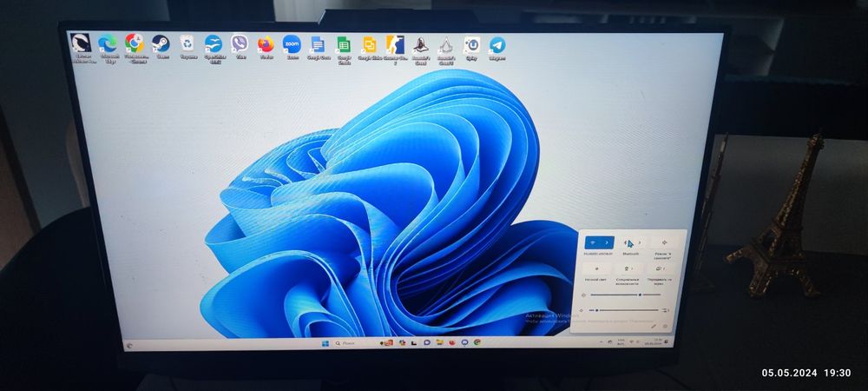Toggle the Night light tile

[x=596, y=268]
